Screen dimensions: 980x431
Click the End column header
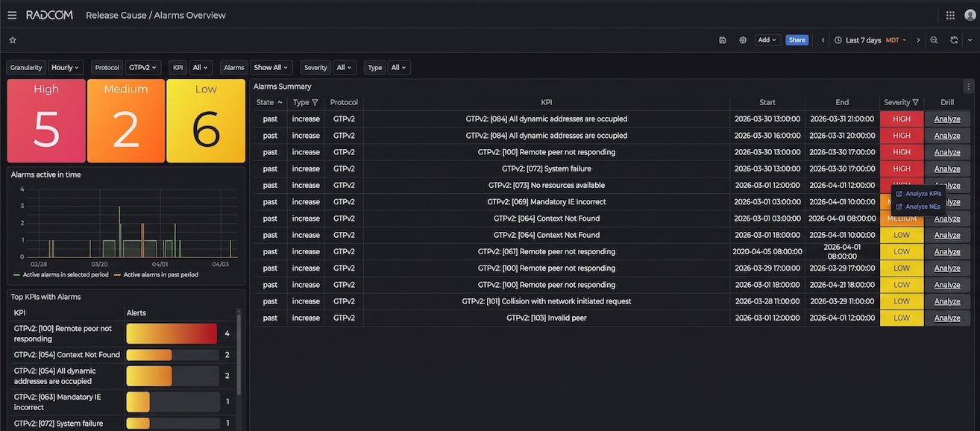[x=842, y=102]
